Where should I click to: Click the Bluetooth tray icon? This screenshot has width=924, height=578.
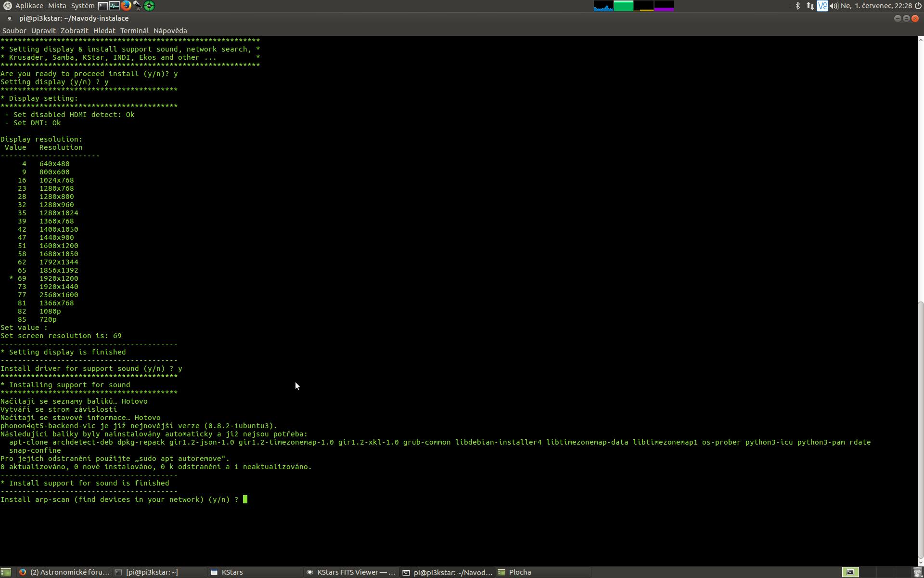click(797, 6)
